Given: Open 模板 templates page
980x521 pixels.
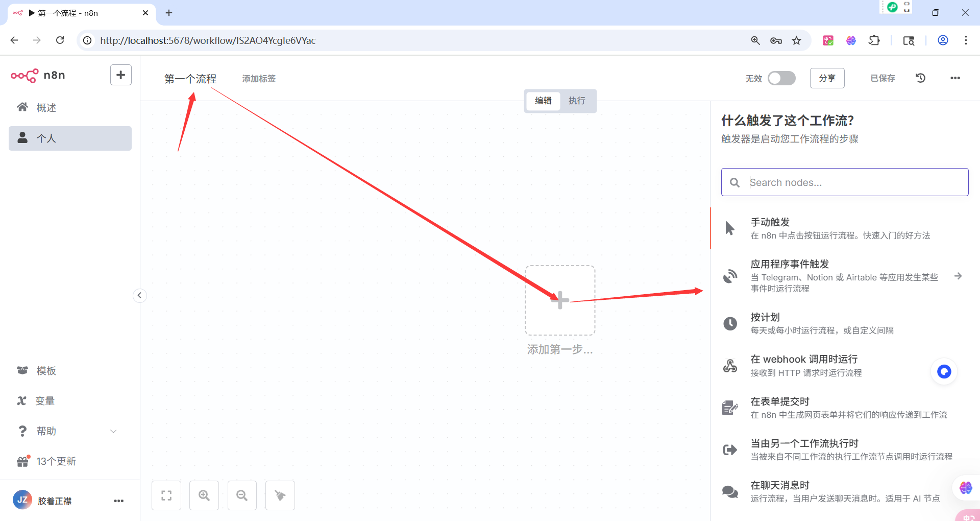Looking at the screenshot, I should [70, 371].
